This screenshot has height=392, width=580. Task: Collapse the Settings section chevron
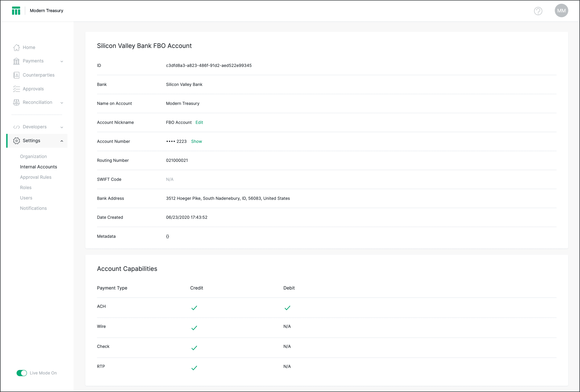pos(62,141)
